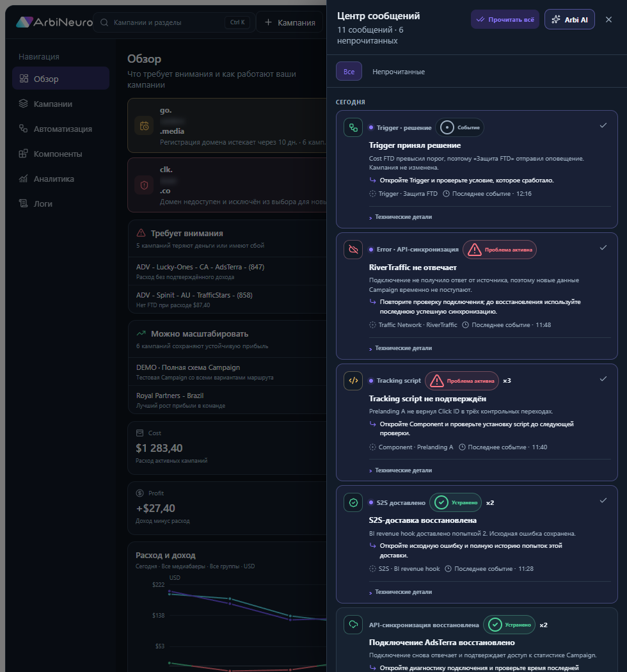Click Событие badge on Trigger message
This screenshot has height=672, width=627.
[x=460, y=128]
